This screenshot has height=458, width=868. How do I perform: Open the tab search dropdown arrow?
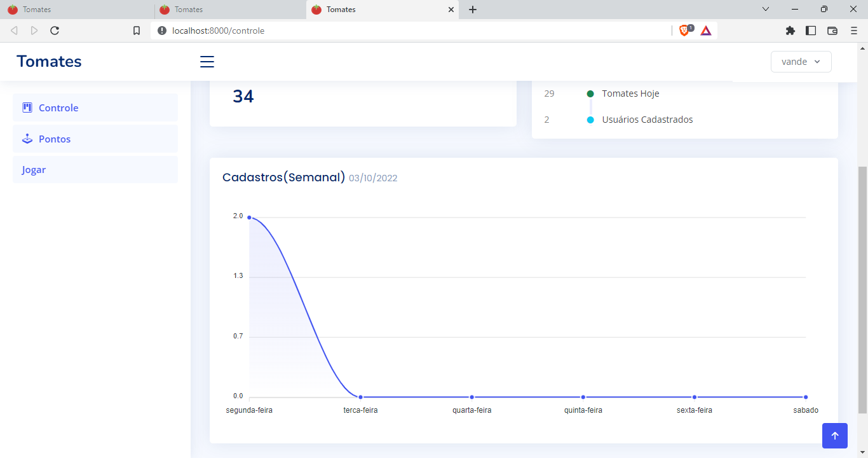click(766, 10)
